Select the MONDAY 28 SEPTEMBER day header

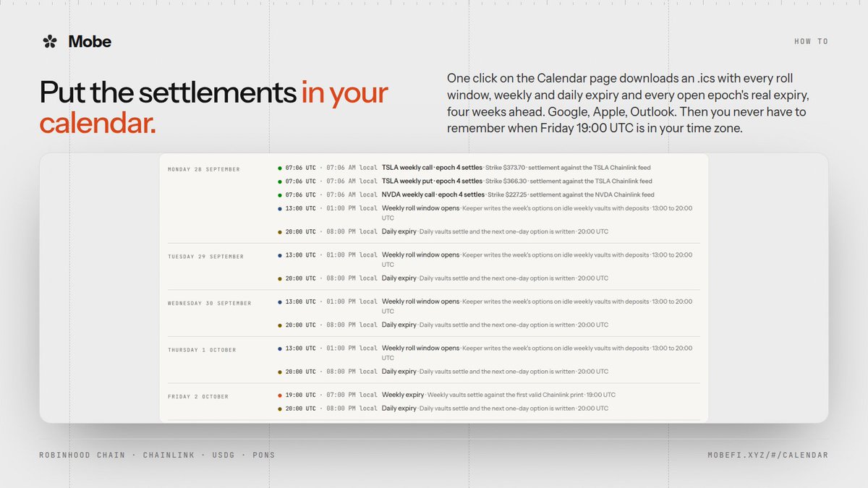[203, 169]
